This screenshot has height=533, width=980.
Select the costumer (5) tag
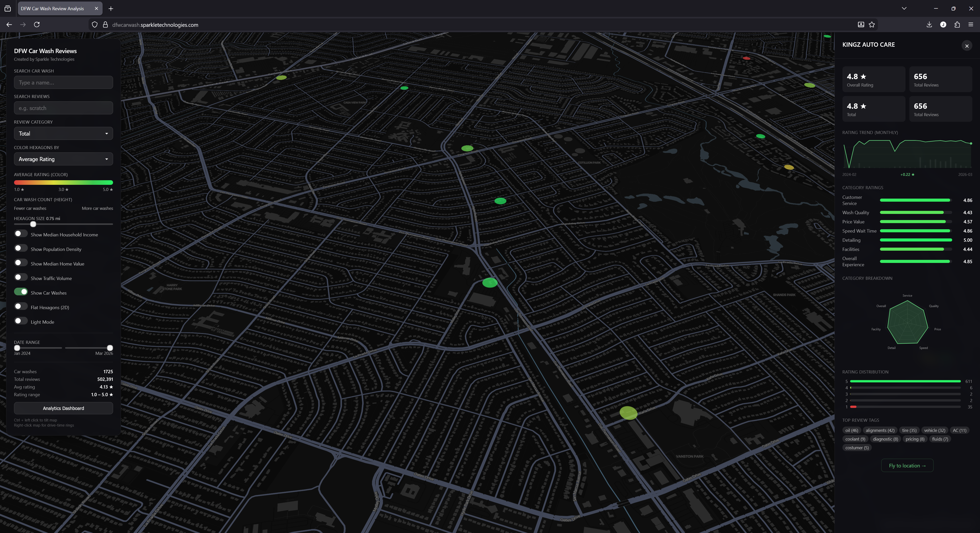pyautogui.click(x=857, y=448)
